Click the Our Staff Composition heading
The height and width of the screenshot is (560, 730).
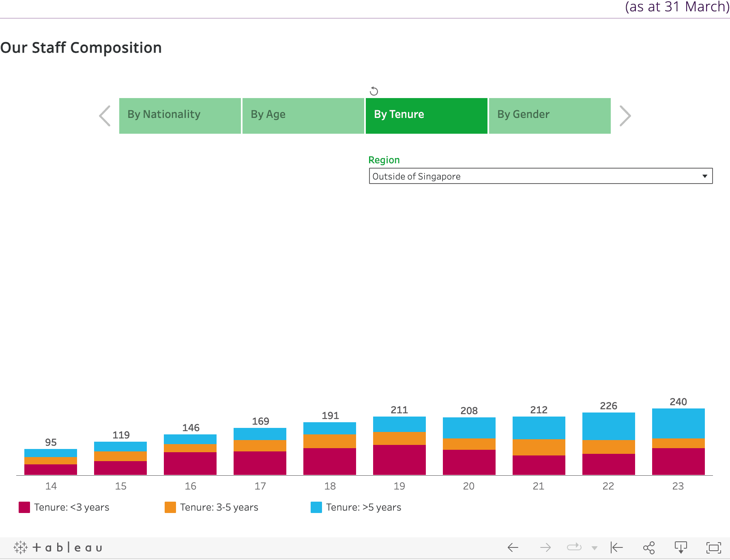[x=81, y=48]
